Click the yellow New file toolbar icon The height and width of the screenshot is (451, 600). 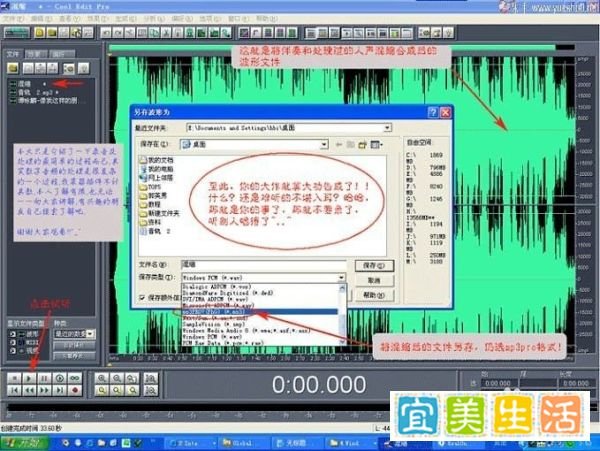tap(40, 33)
